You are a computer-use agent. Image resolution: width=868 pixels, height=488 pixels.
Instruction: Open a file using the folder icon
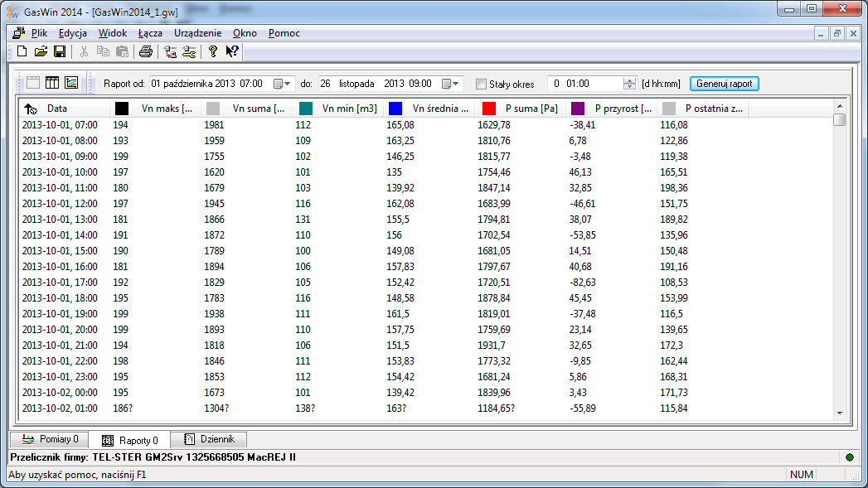41,51
